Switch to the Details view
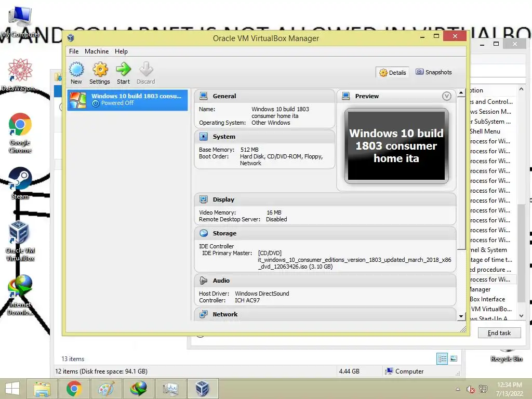 click(393, 72)
